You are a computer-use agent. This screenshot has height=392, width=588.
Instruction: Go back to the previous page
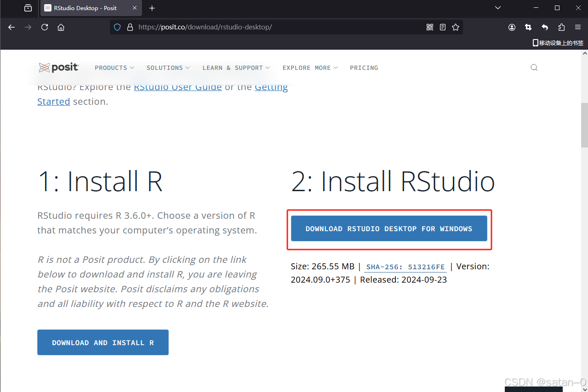(11, 27)
